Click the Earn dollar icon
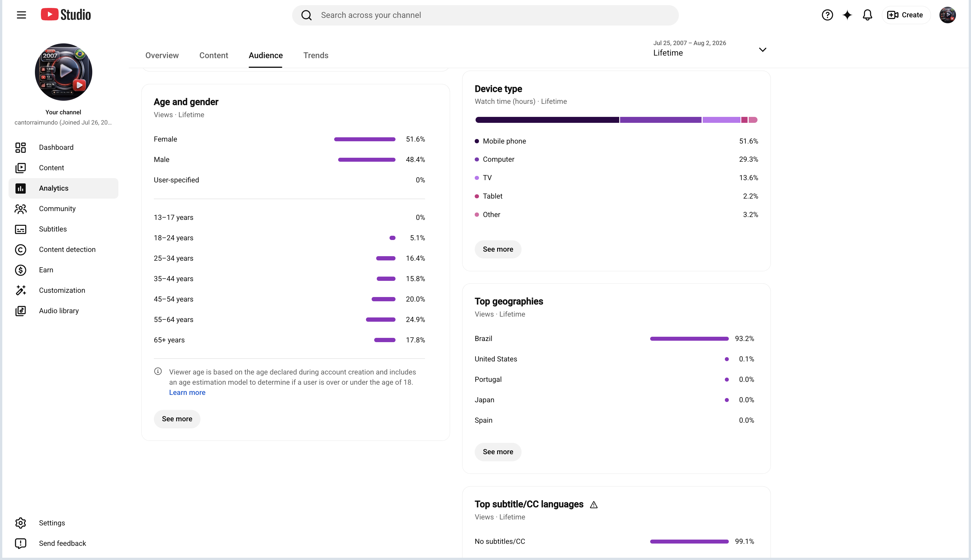 click(20, 270)
